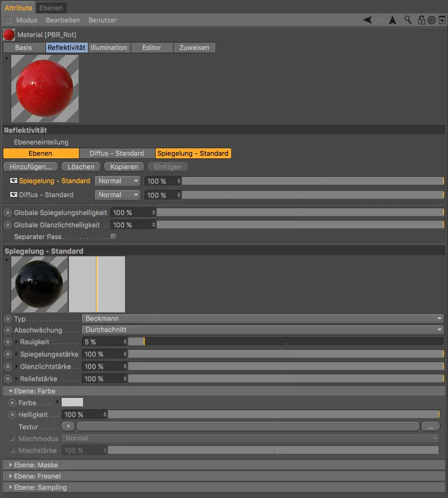Click the material icon beside Material [PBR_Rot]

pyautogui.click(x=8, y=34)
